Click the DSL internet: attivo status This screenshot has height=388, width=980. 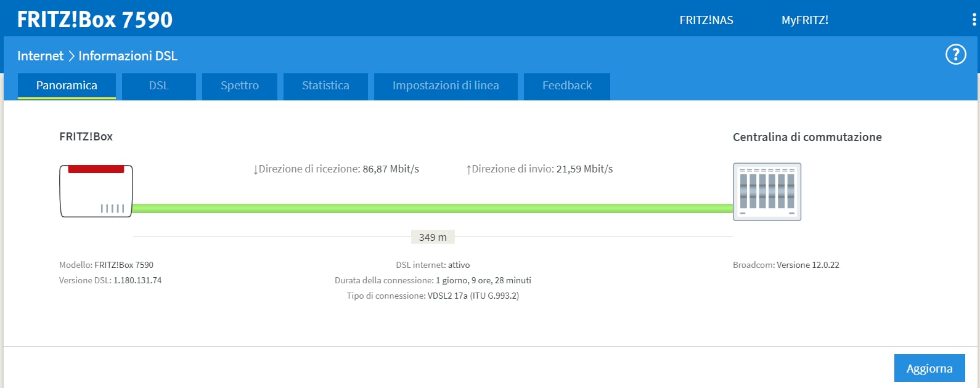tap(433, 265)
